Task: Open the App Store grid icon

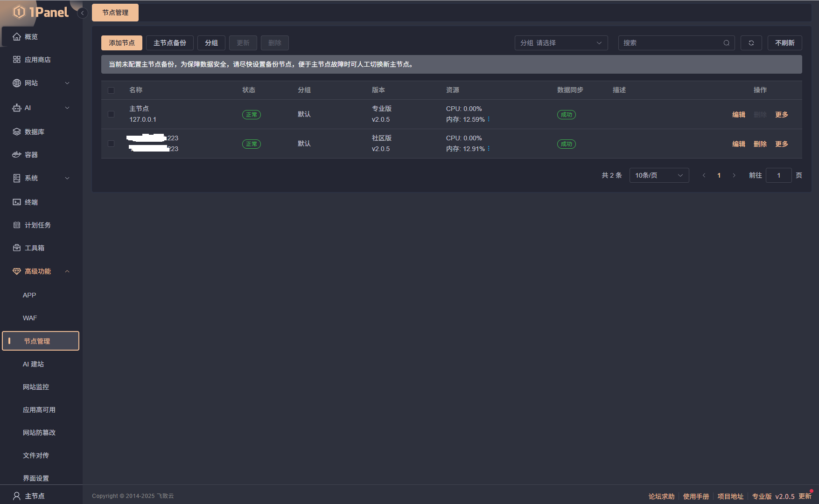Action: 17,60
